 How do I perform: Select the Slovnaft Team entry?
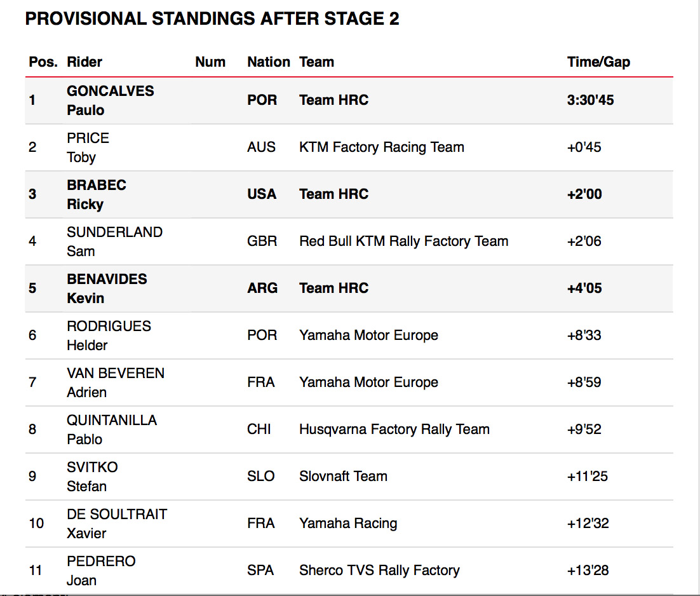[x=343, y=477]
